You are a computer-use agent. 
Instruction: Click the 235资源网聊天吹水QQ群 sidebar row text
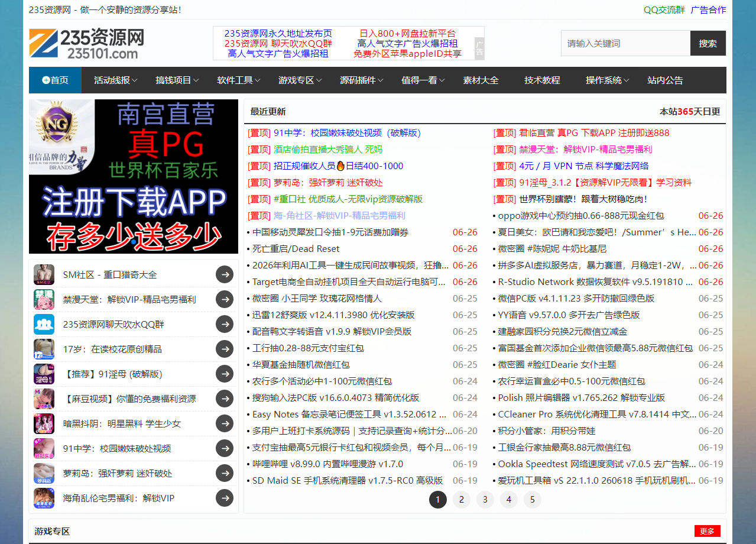tap(113, 324)
